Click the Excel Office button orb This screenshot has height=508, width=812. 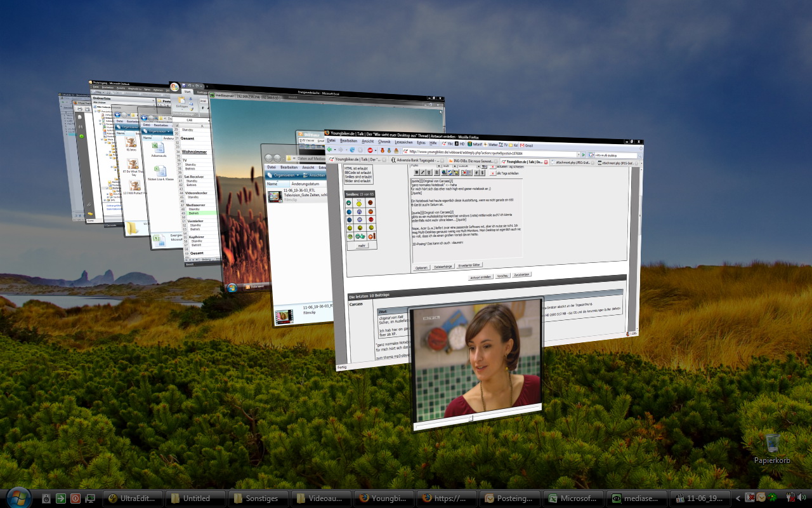(x=174, y=87)
